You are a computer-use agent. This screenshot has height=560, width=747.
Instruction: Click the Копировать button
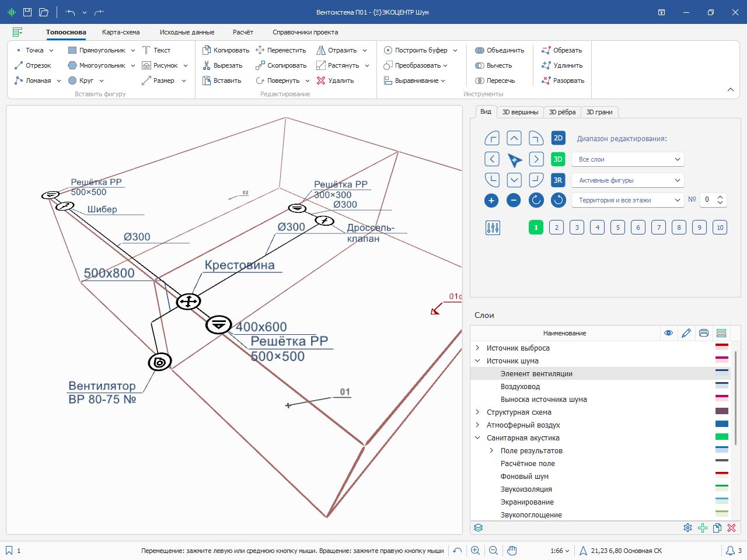tap(226, 50)
